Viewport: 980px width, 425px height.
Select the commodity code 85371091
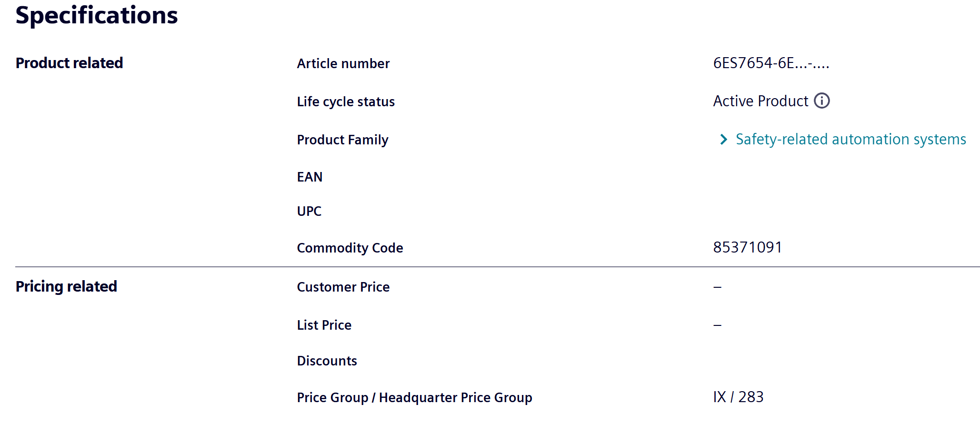pyautogui.click(x=747, y=248)
